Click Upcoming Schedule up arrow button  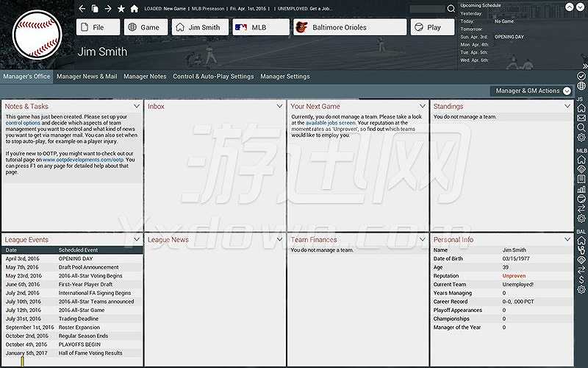pos(569,7)
